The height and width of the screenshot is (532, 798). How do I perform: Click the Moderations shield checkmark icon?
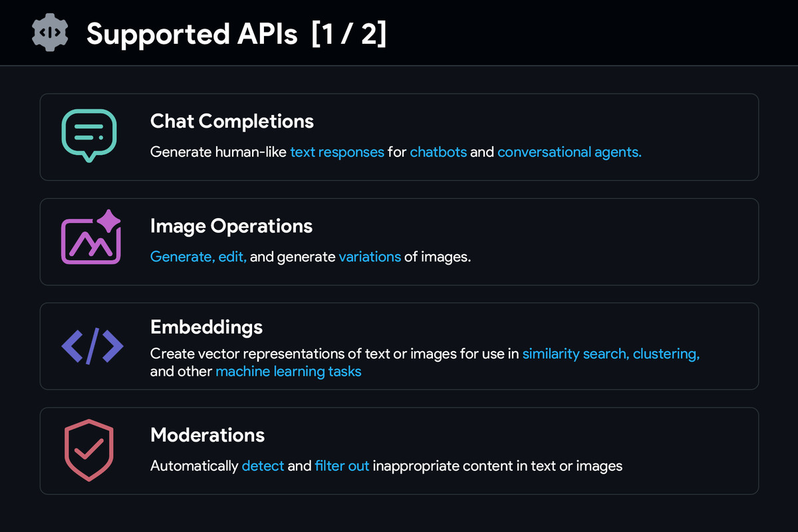click(x=89, y=450)
